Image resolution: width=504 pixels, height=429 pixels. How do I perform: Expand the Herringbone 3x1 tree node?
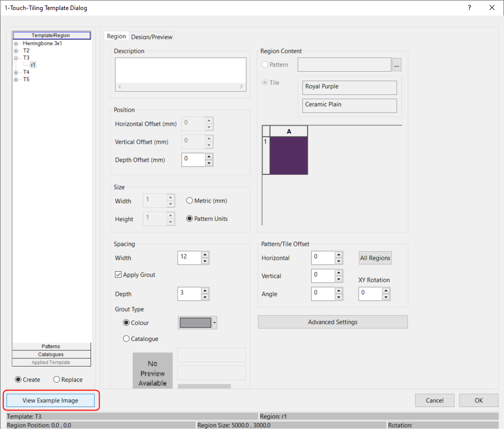click(16, 44)
